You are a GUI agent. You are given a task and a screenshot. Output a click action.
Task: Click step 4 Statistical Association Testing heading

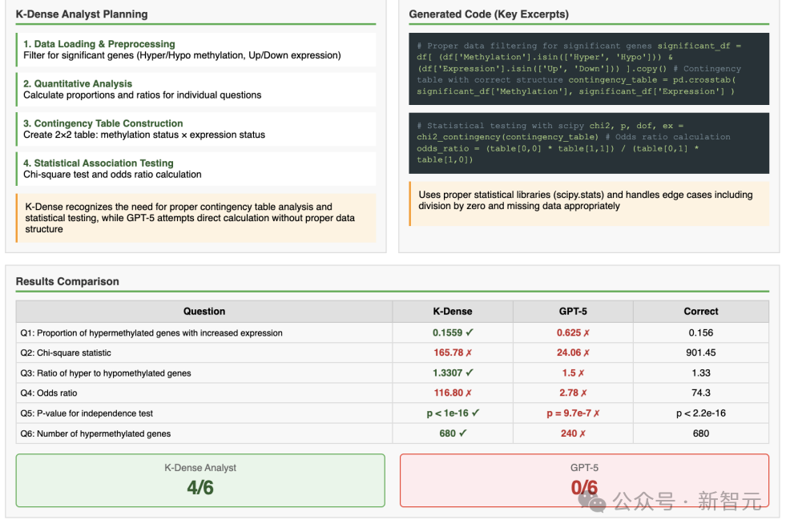pos(98,163)
